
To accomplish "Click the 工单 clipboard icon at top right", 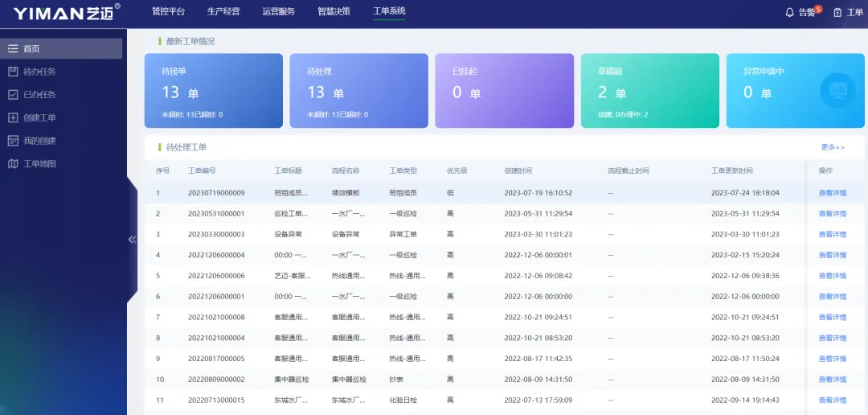I will pos(837,12).
